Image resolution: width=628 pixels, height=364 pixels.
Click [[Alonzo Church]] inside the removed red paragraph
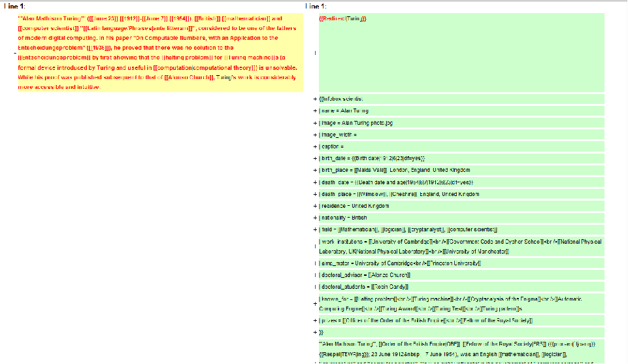click(190, 78)
